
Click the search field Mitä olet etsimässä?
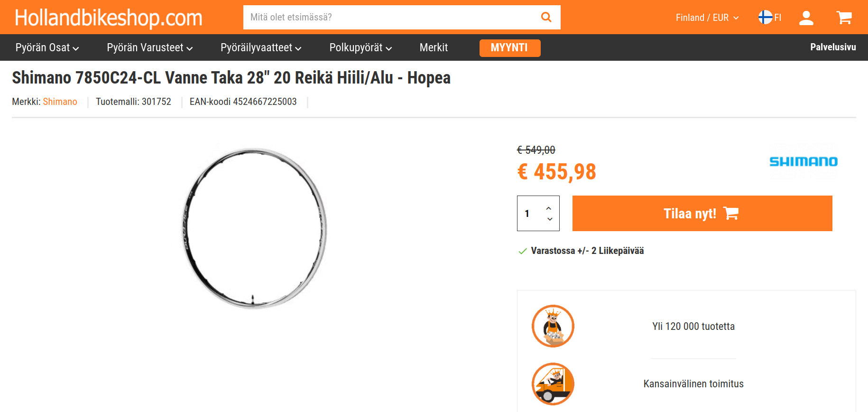click(x=389, y=18)
